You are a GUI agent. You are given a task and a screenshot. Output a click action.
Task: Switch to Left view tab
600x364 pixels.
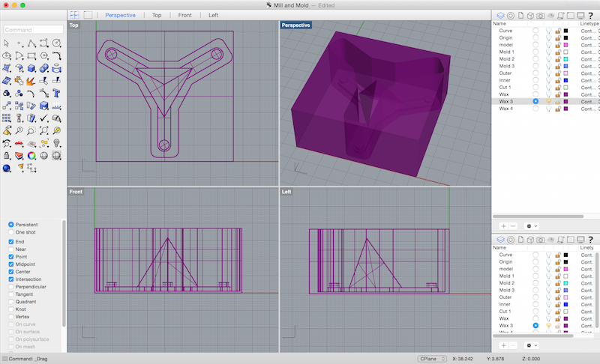[x=214, y=15]
